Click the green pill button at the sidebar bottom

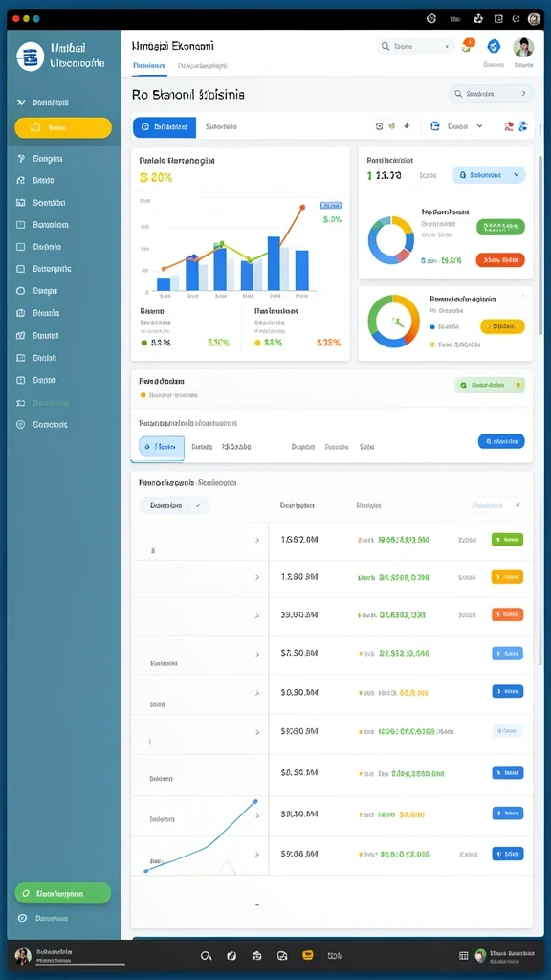pyautogui.click(x=63, y=893)
